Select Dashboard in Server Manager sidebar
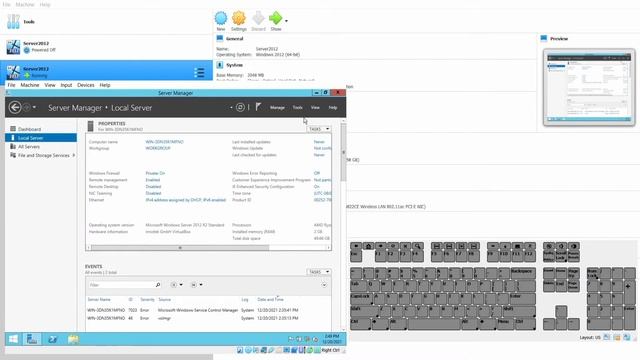 pos(41,129)
